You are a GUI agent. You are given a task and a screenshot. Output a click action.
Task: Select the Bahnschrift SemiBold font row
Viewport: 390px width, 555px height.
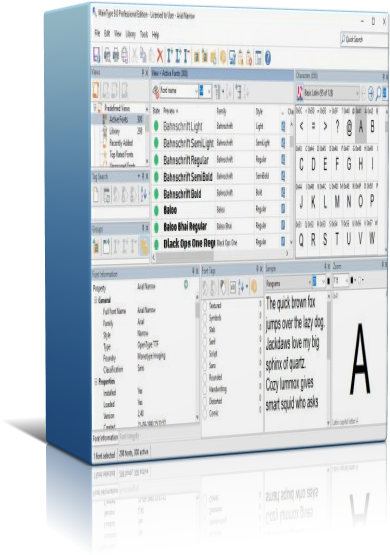219,176
